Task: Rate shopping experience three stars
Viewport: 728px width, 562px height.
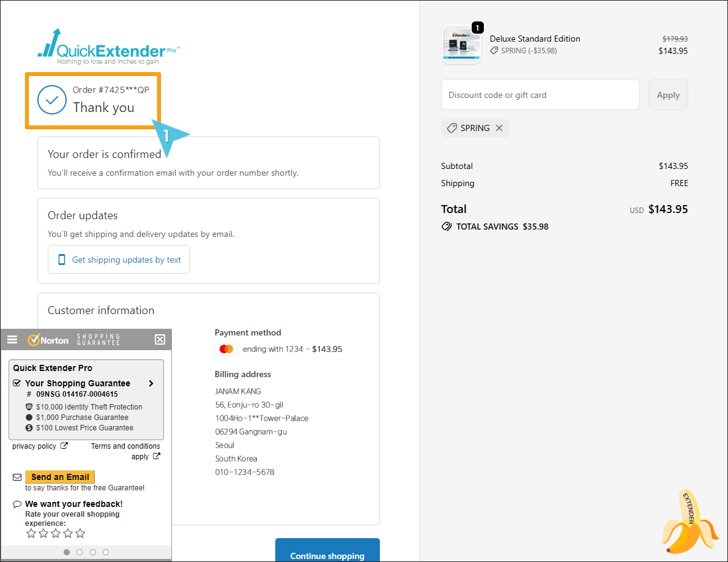Action: (x=56, y=533)
